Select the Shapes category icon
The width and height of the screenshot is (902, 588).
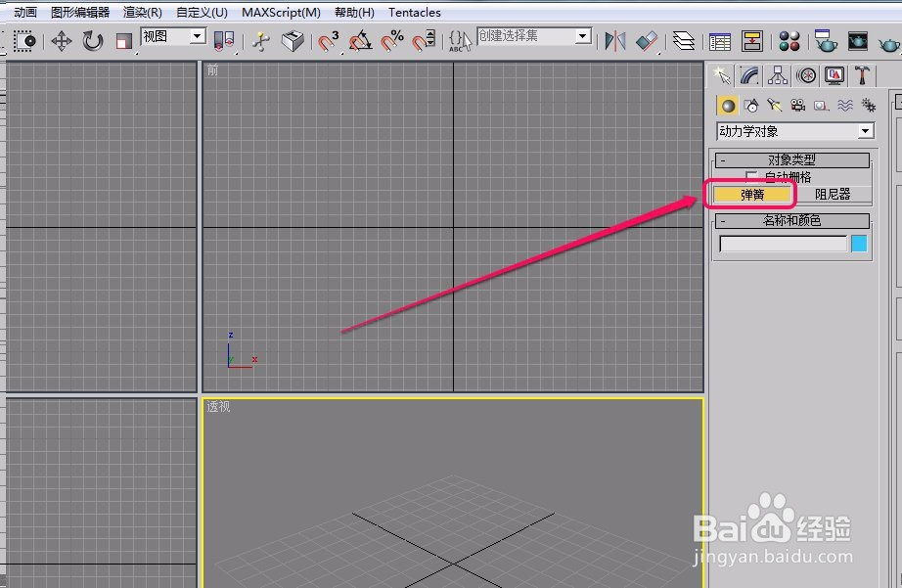(x=751, y=106)
